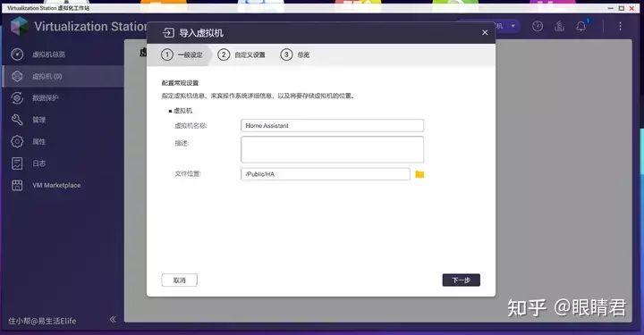Go to step 3 总览 tab
The image size is (644, 335).
pyautogui.click(x=295, y=54)
